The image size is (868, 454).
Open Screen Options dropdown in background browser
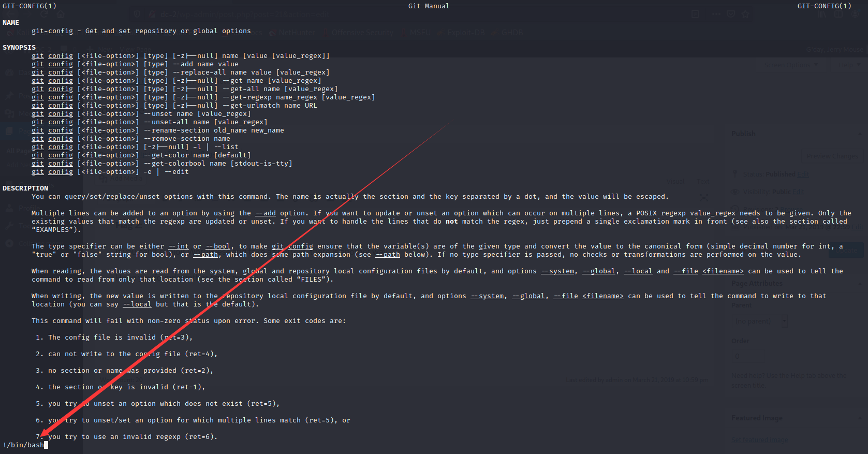(791, 65)
